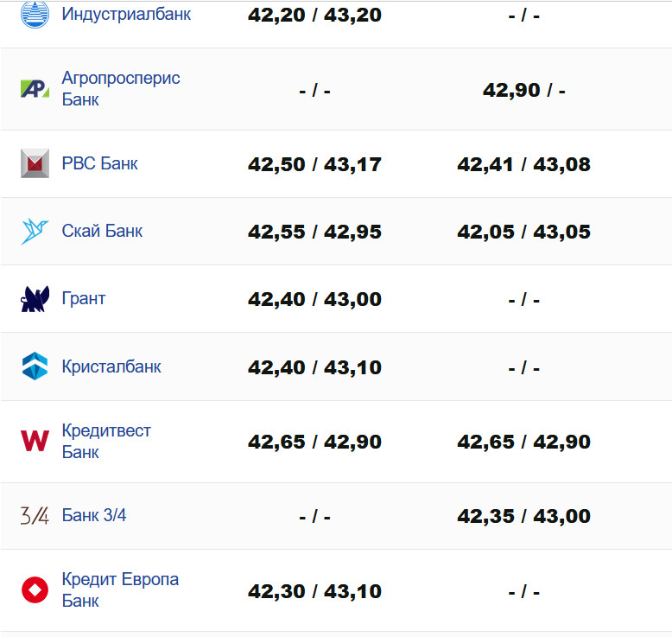672x637 pixels.
Task: Click the Грант bank logo icon
Action: pos(35,299)
